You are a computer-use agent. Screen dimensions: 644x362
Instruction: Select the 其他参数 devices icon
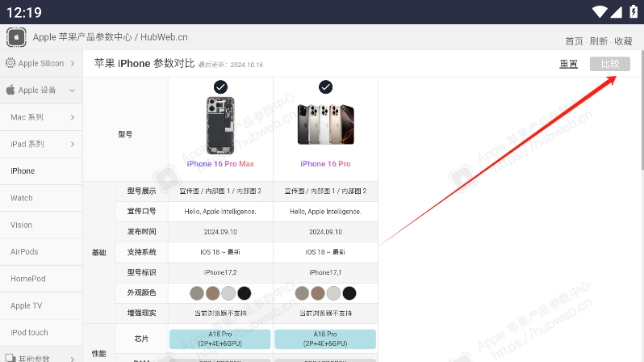[x=10, y=358]
